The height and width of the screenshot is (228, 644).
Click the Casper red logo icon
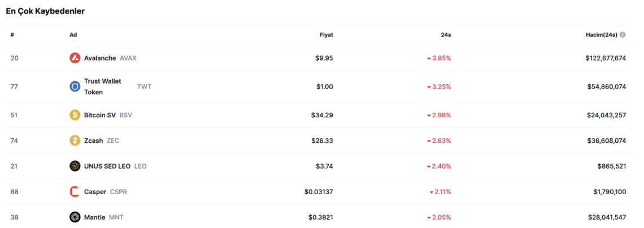point(75,191)
